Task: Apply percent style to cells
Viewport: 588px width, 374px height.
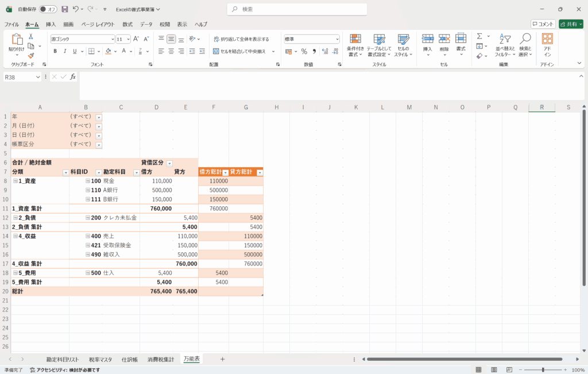Action: tap(304, 51)
